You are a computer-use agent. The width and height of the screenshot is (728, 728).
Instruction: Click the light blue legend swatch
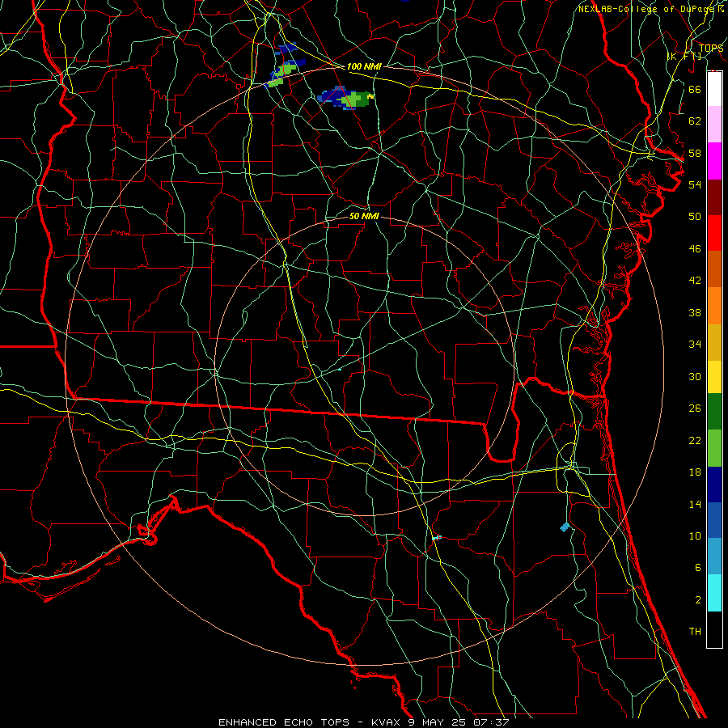click(x=714, y=557)
